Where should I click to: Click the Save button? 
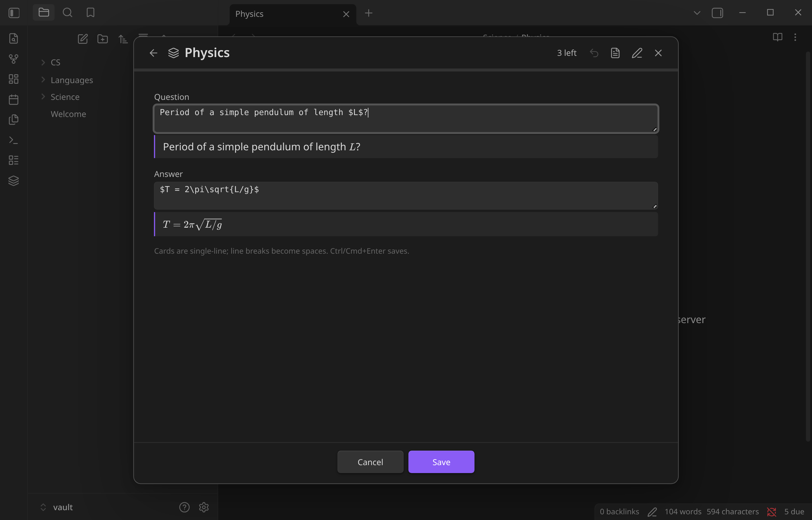441,462
